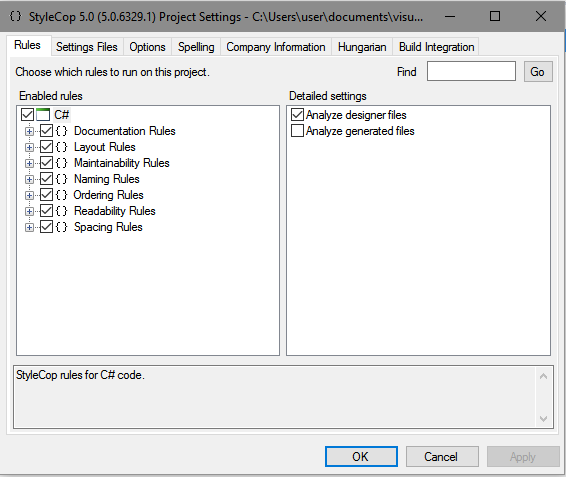Disable Spacing Rules checkbox

(x=47, y=227)
